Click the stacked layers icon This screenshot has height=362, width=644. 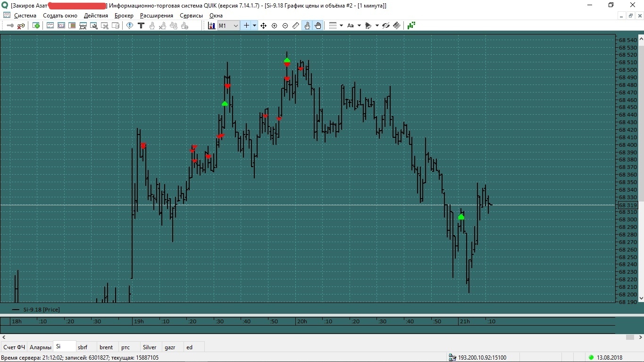[397, 25]
